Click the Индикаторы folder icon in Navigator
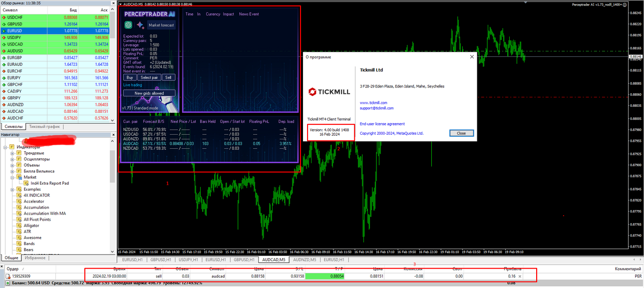Screen dimensions: 644x288 coord(12,147)
